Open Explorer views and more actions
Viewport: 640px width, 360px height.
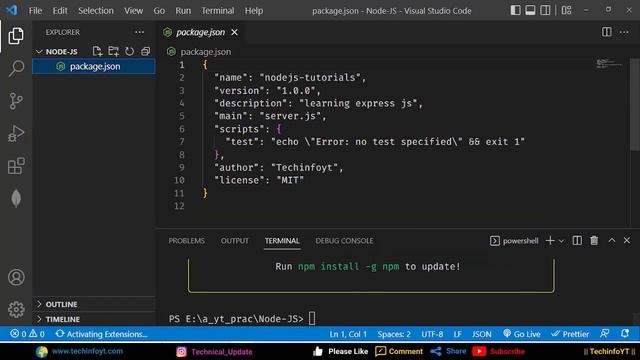140,32
